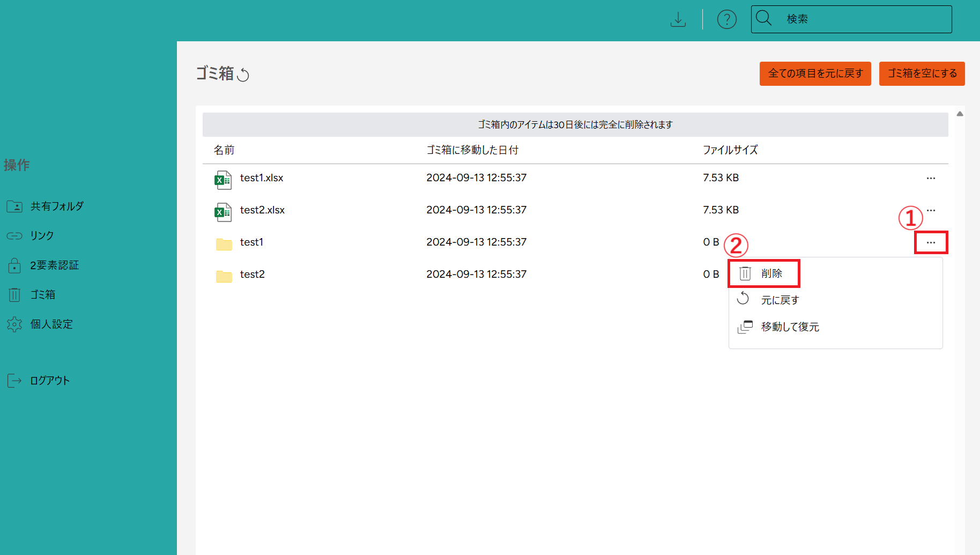Click 30日後 deletion notice banner

(575, 124)
